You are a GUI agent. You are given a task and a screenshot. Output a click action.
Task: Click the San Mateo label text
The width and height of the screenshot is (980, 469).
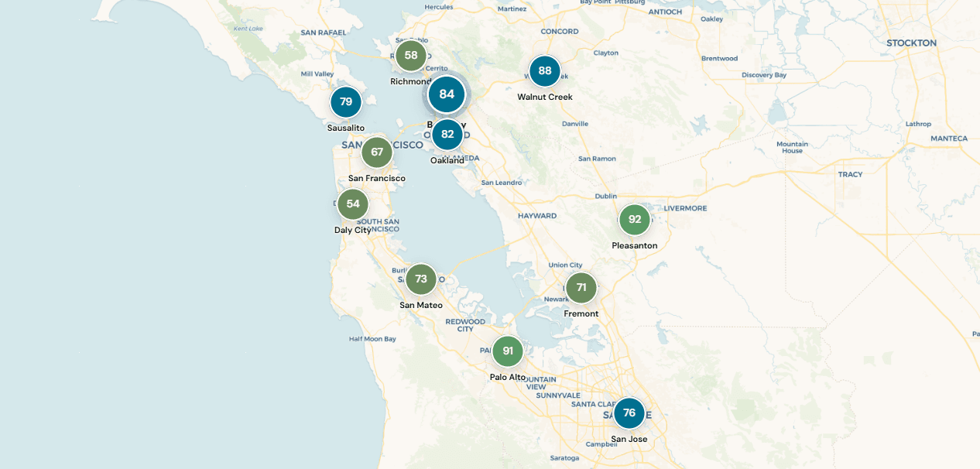[420, 305]
